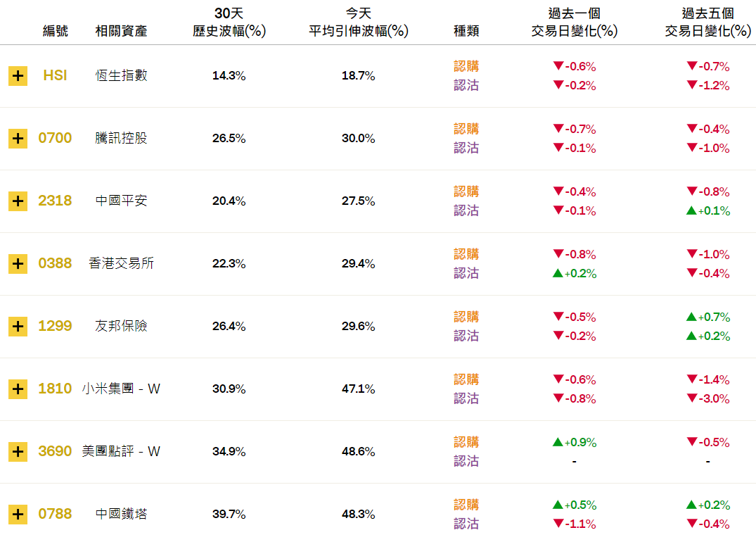Click the 過去一個交易日變化 column header
Image resolution: width=756 pixels, height=542 pixels.
575,23
